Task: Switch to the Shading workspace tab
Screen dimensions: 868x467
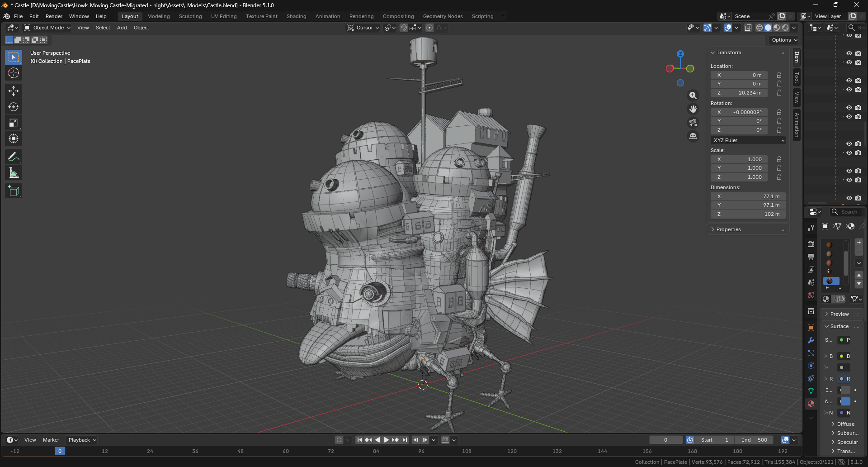Action: (297, 16)
